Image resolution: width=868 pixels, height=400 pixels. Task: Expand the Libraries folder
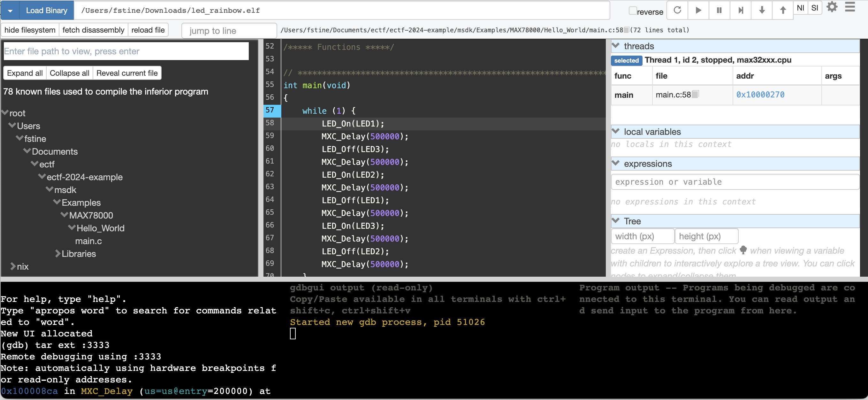[57, 254]
